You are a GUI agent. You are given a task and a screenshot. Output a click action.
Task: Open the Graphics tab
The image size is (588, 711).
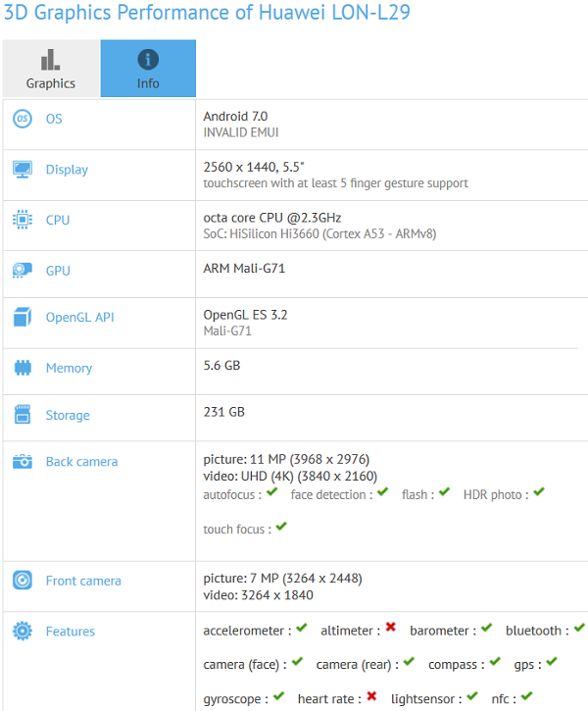pos(51,68)
